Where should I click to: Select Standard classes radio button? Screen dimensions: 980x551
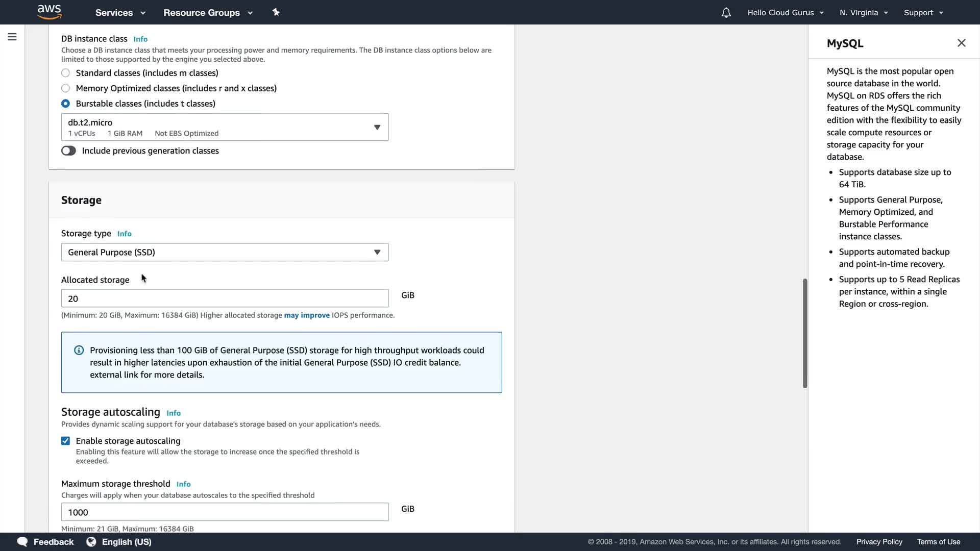(66, 73)
